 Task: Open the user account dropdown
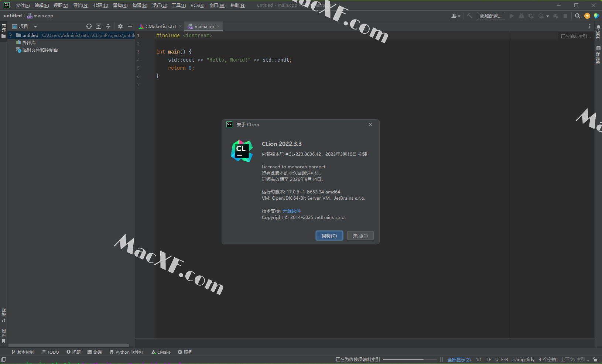[456, 16]
